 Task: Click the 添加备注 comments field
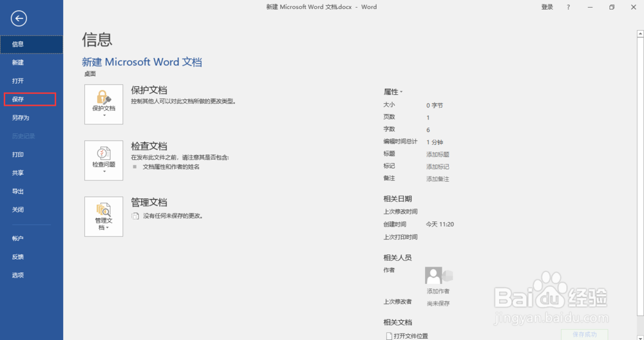[438, 179]
